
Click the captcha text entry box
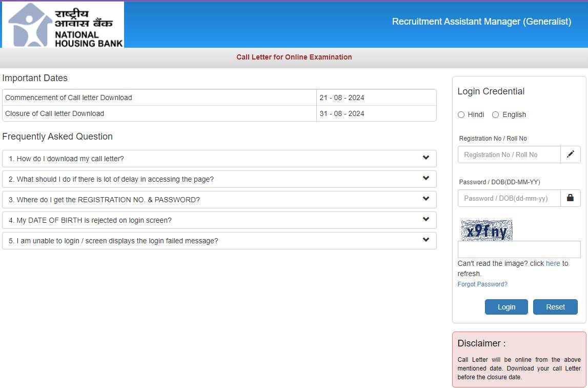point(519,249)
